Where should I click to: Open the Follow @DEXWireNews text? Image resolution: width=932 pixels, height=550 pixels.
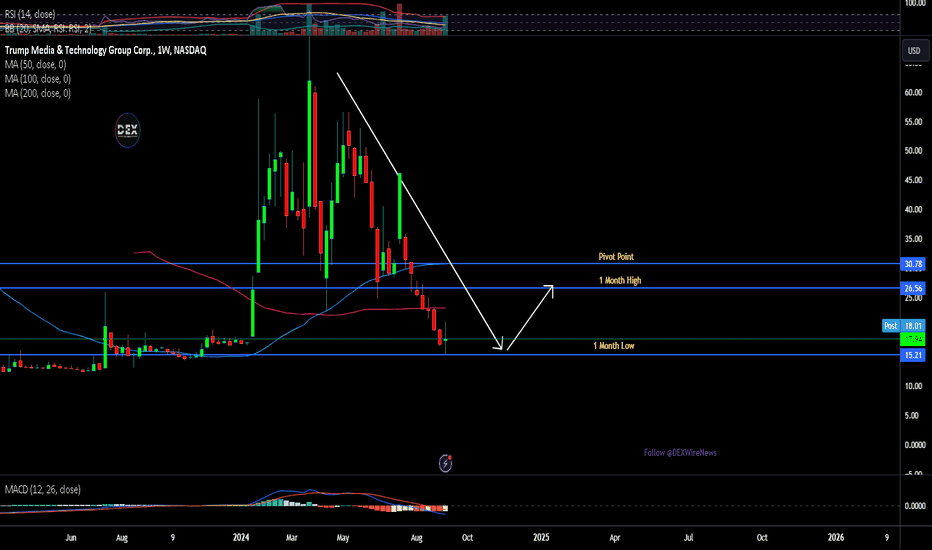tap(680, 452)
